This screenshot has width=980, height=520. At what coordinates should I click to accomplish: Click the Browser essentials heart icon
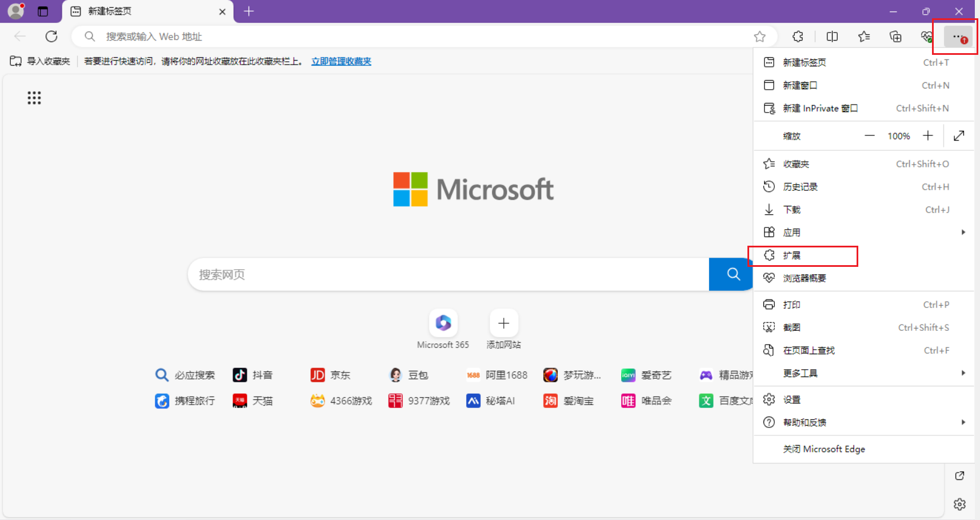(x=926, y=37)
